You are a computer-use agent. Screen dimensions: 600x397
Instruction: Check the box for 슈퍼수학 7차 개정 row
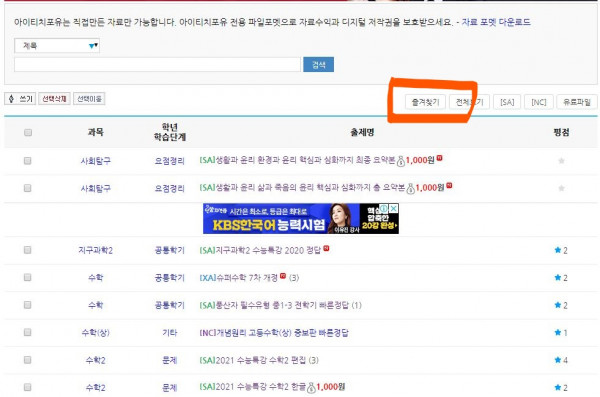click(28, 277)
